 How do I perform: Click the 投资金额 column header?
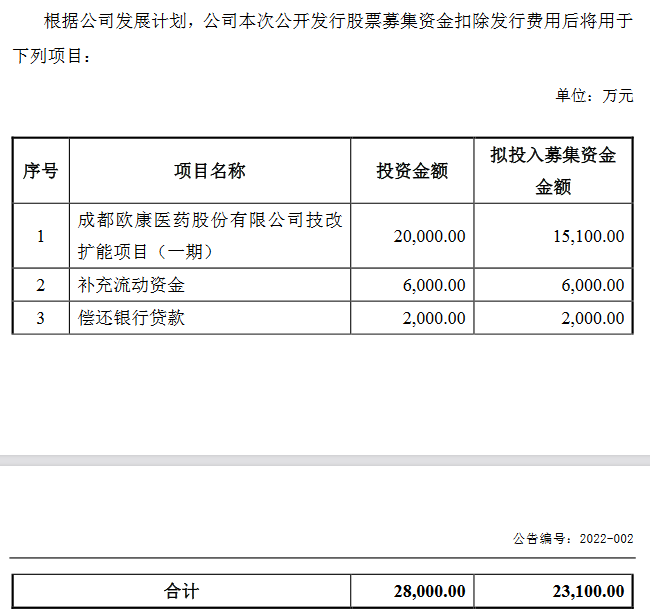point(412,171)
